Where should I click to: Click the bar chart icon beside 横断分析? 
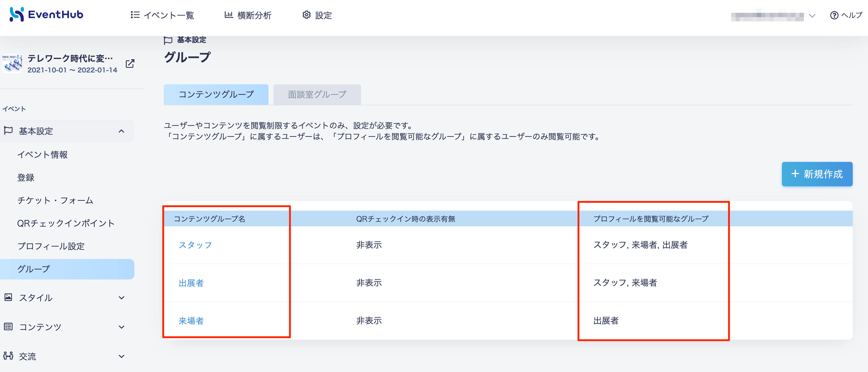[229, 15]
